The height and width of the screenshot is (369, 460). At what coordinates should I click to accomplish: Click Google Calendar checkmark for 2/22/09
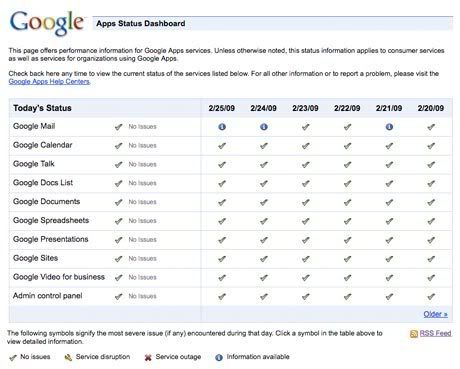pos(347,146)
